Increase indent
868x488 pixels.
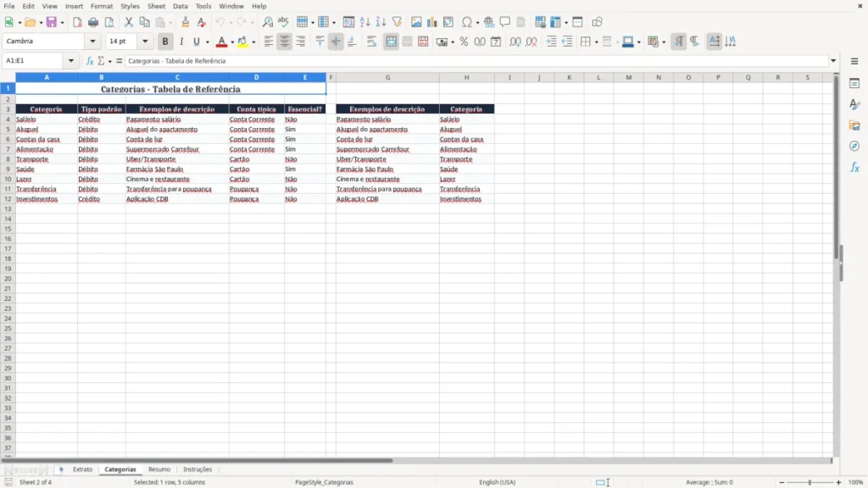pyautogui.click(x=551, y=42)
